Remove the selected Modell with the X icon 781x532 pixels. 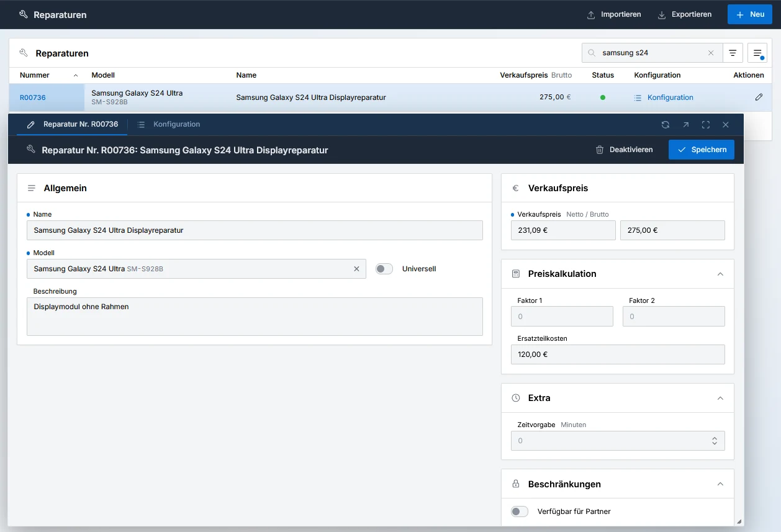[x=357, y=269]
